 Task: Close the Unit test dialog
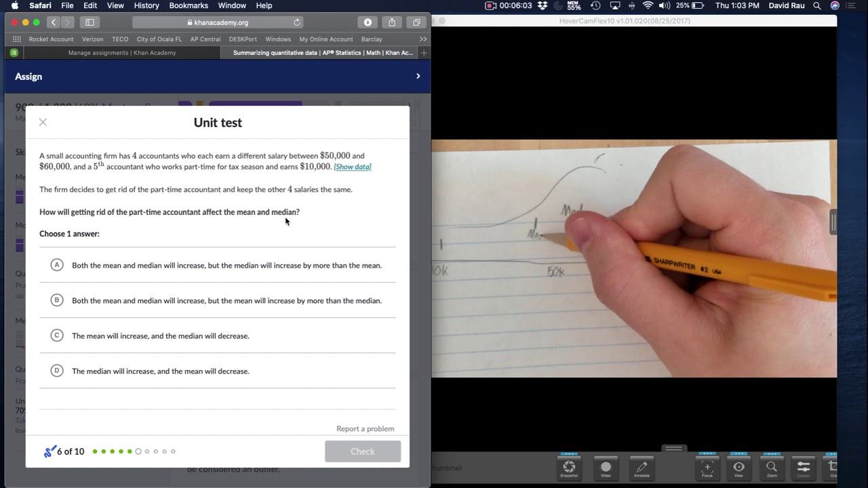pyautogui.click(x=43, y=122)
